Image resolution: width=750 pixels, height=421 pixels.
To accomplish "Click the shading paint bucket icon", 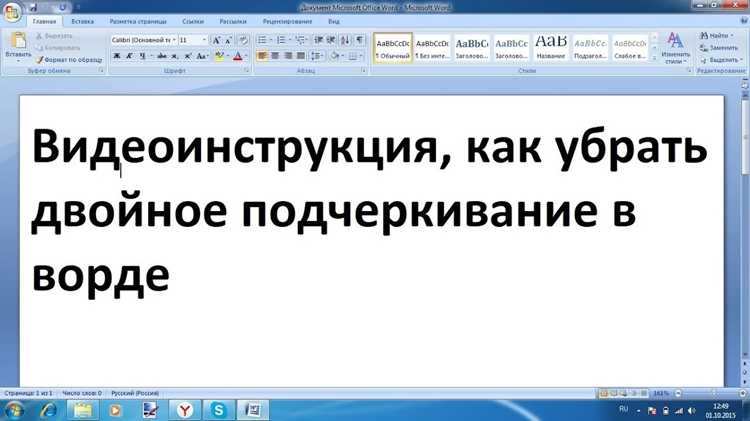I will pyautogui.click(x=334, y=56).
